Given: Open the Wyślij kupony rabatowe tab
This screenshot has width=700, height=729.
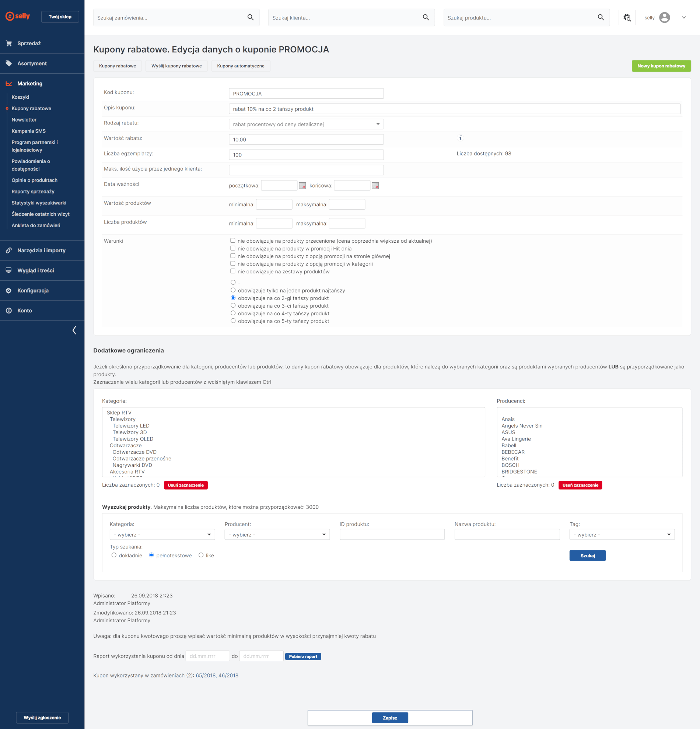Looking at the screenshot, I should pos(176,66).
